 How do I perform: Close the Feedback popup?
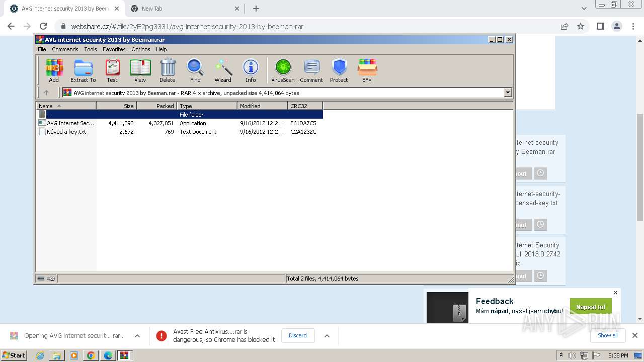(x=615, y=293)
